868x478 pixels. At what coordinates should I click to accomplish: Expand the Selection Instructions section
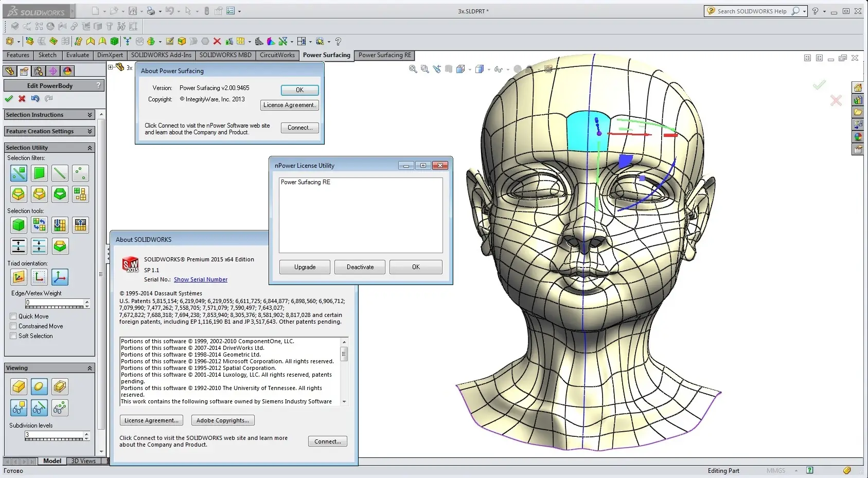click(49, 115)
